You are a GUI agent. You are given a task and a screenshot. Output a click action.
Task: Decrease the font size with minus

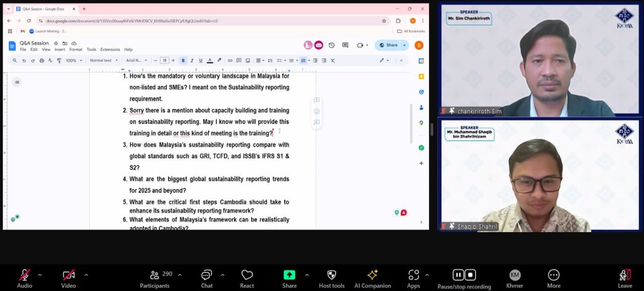[156, 61]
